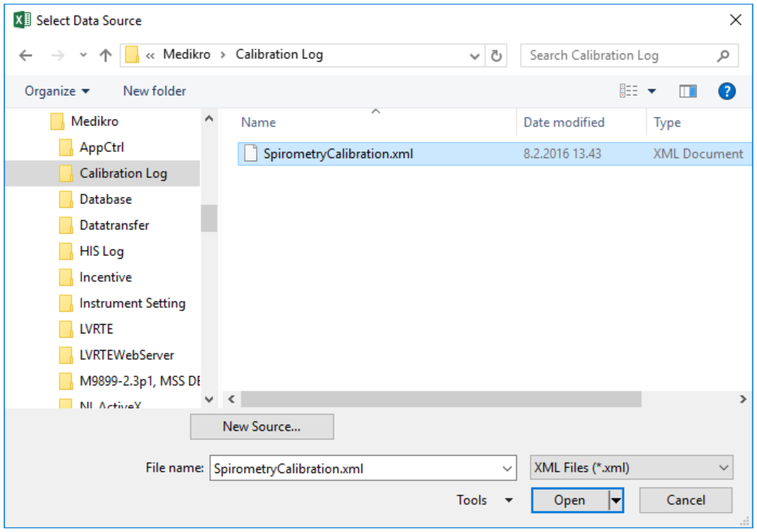Select the Database folder in tree

(105, 200)
